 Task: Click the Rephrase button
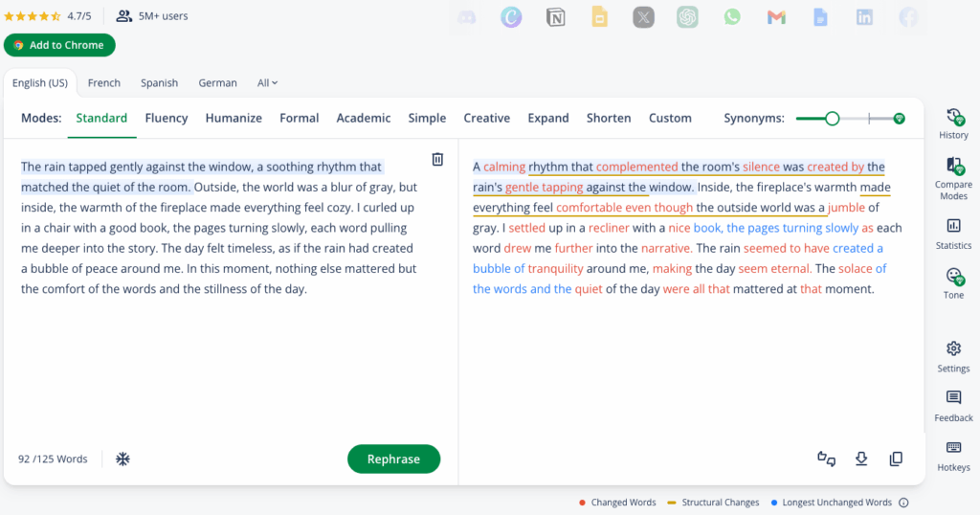point(393,459)
